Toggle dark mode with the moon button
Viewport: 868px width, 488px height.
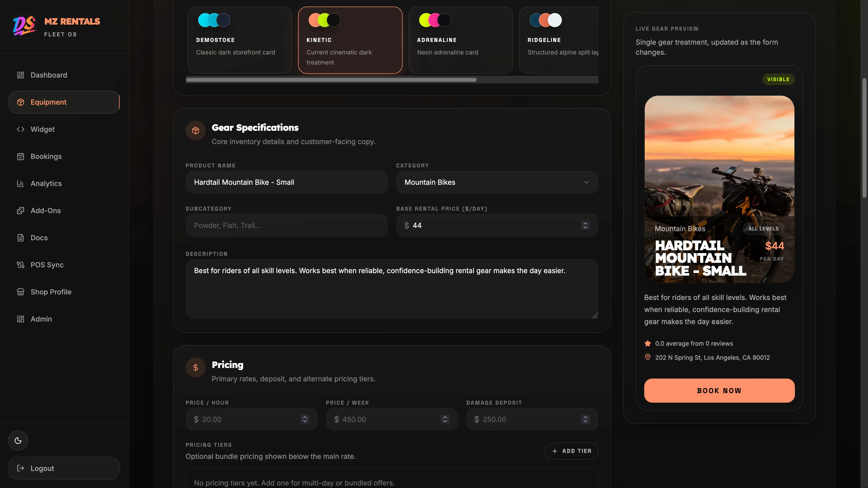point(18,440)
